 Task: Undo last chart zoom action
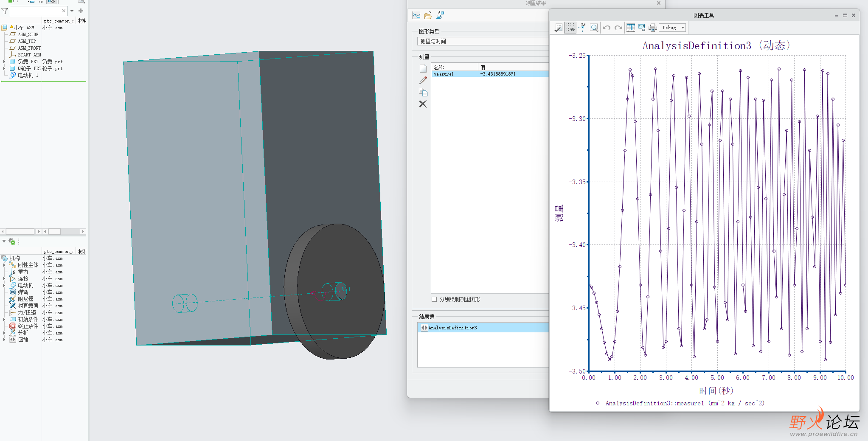607,28
